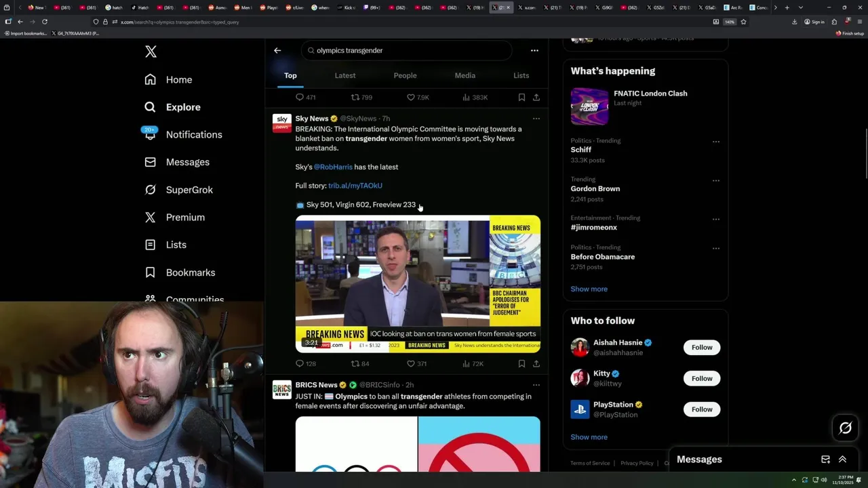868x488 pixels.
Task: Bookmark this page with the star icon
Action: tap(743, 22)
